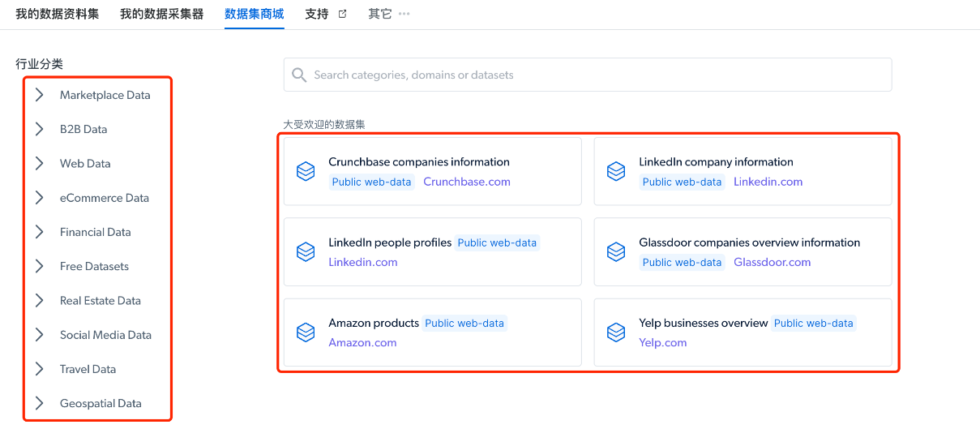Viewport: 980px width, 429px height.
Task: Click the Amazon products dataset icon
Action: coord(306,332)
